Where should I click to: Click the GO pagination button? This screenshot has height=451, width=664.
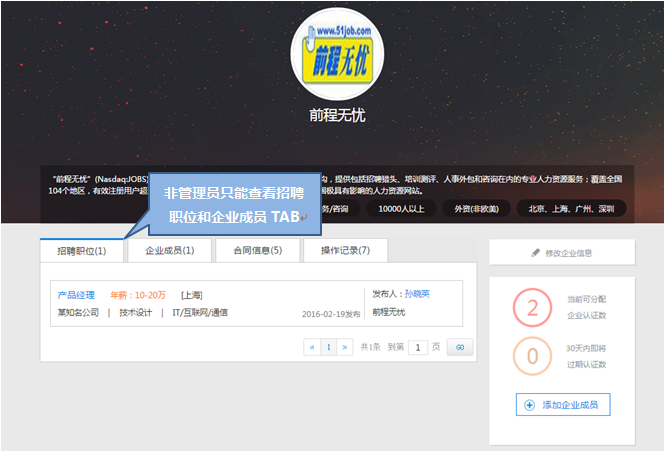(x=460, y=347)
